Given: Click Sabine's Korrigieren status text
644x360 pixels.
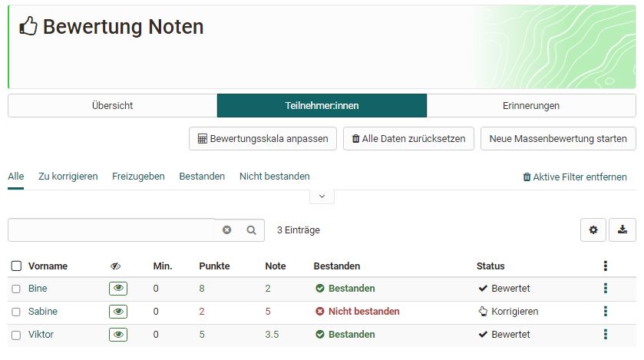Looking at the screenshot, I should [515, 312].
